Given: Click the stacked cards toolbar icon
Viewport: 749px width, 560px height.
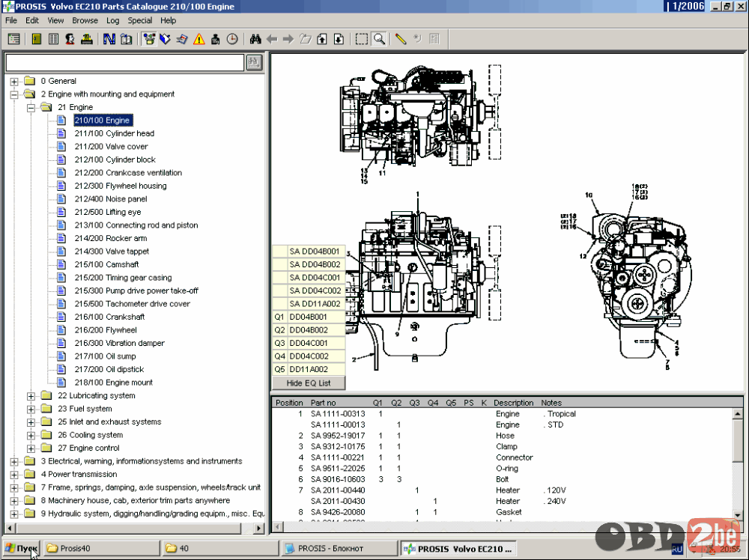Looking at the screenshot, I should [x=182, y=39].
